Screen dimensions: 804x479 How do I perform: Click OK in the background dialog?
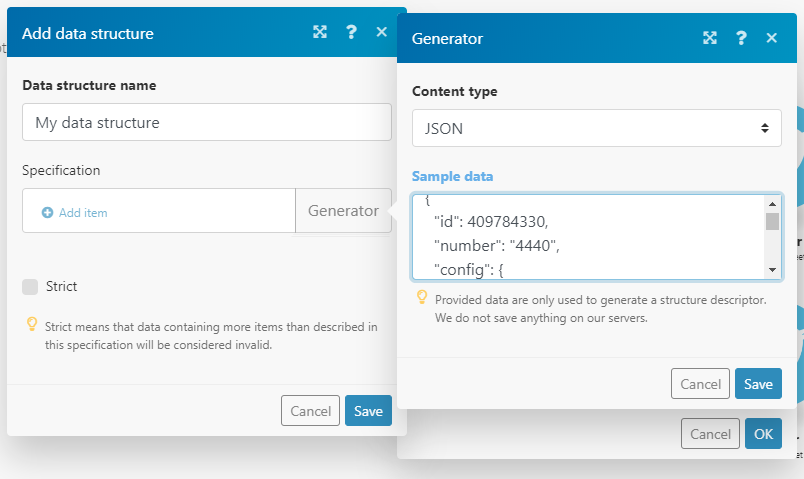(x=763, y=434)
